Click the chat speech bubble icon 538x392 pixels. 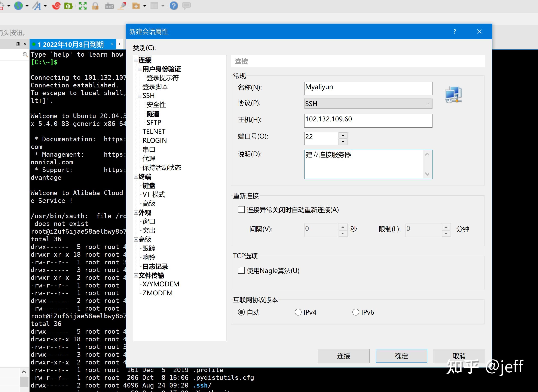186,6
